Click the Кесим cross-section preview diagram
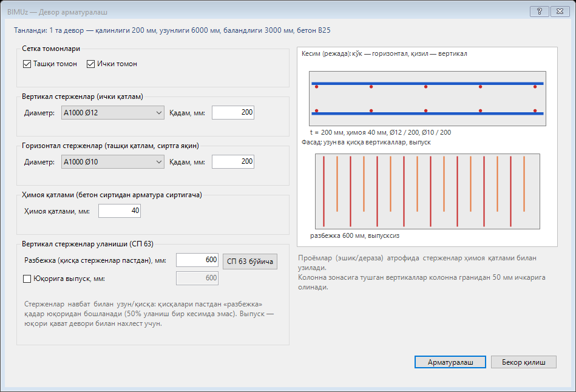Screen dimensions: 576x392 tap(427, 98)
